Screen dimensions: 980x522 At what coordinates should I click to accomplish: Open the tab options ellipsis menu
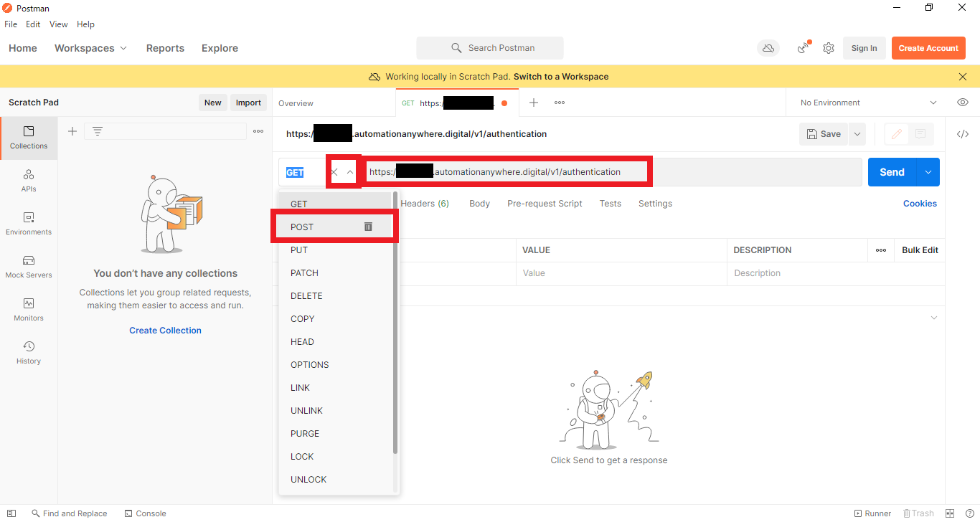pos(560,103)
